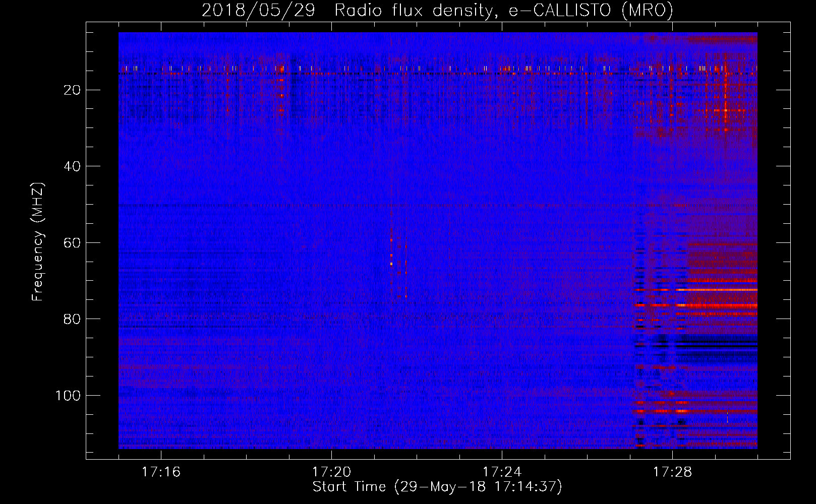Click the '17:16' time tick label
Screen dimensions: 816x504
161,472
